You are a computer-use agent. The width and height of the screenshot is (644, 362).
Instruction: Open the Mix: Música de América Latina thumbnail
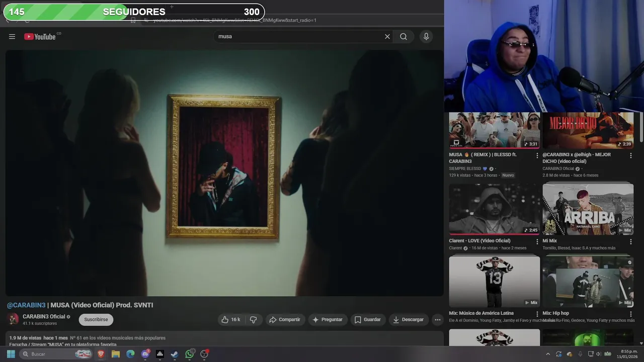[x=495, y=282]
